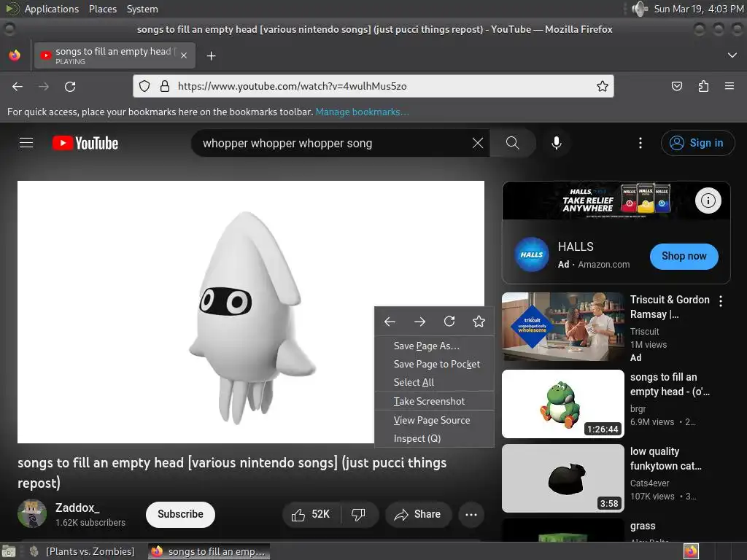Click the context menu back arrow
Screen dimensions: 747x560
[x=390, y=322]
